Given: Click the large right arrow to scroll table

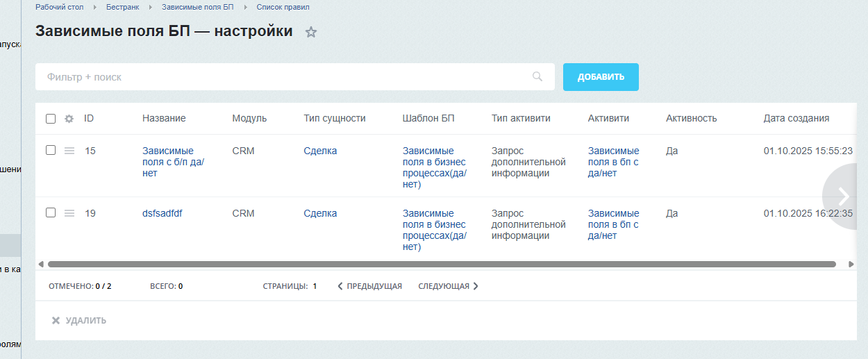Looking at the screenshot, I should [x=844, y=196].
